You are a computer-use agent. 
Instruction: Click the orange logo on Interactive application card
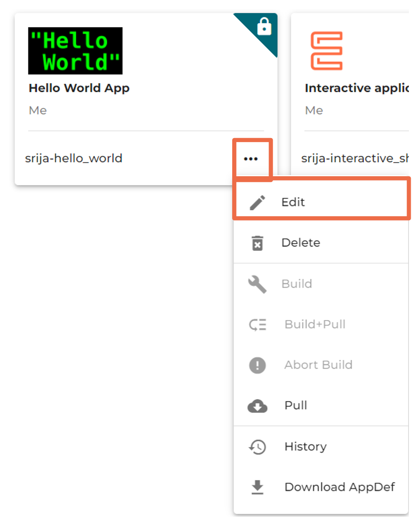click(326, 51)
